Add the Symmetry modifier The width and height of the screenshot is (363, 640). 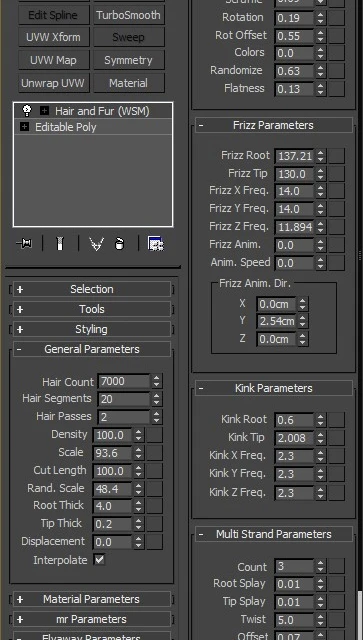pos(129,60)
